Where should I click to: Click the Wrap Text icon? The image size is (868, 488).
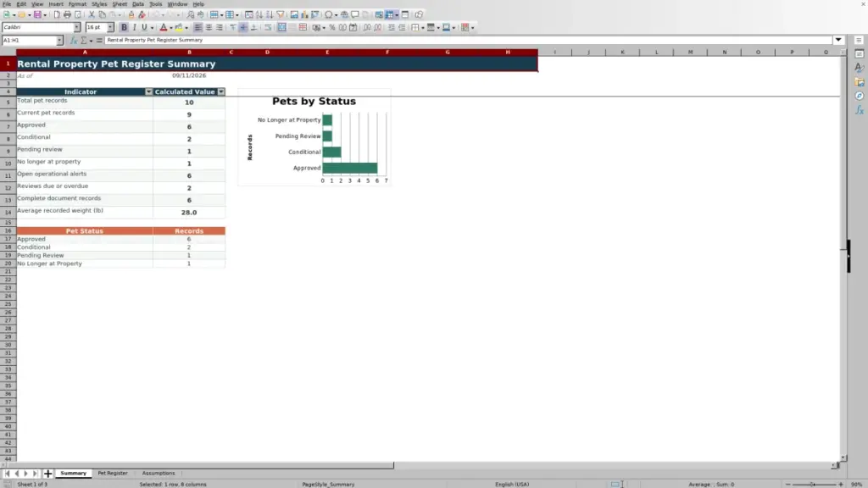point(268,27)
